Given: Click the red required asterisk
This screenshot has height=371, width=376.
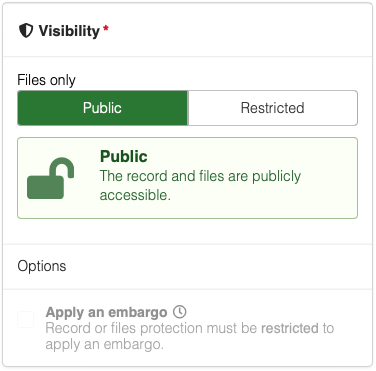Looking at the screenshot, I should coord(106,28).
